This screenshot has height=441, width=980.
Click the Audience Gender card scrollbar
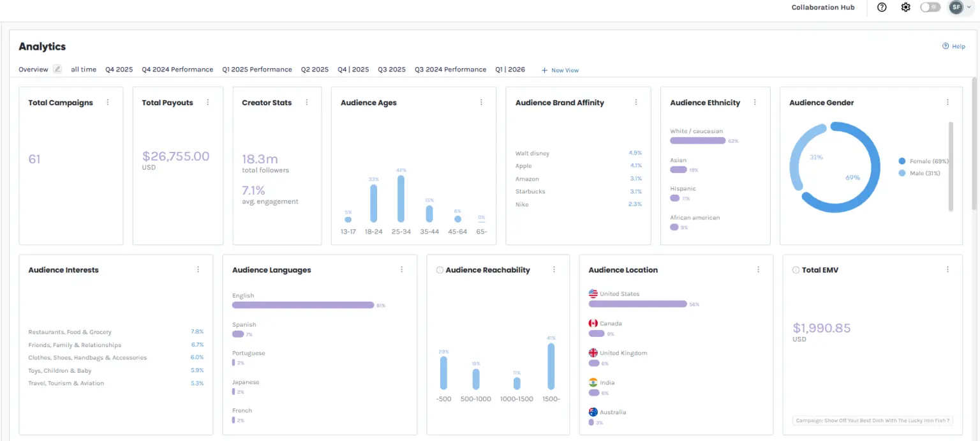(x=951, y=166)
